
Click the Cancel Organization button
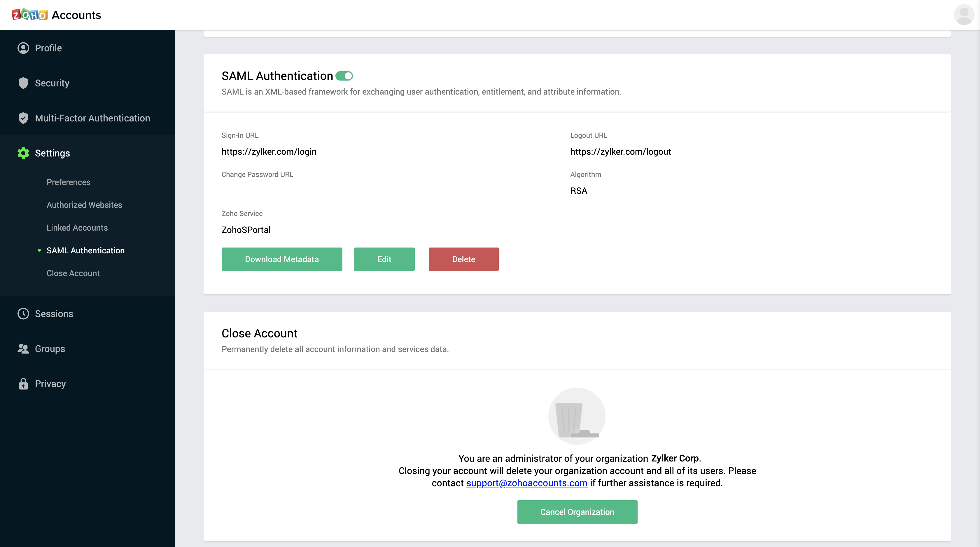(577, 512)
